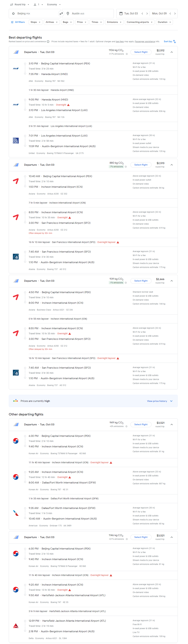
Task: Open the bag fees link
Action: (x=120, y=42)
